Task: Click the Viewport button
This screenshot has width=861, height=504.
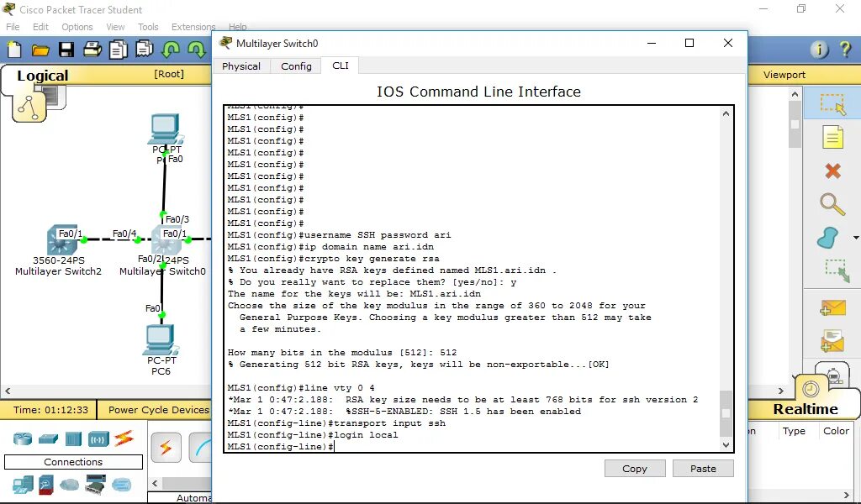Action: click(x=784, y=75)
